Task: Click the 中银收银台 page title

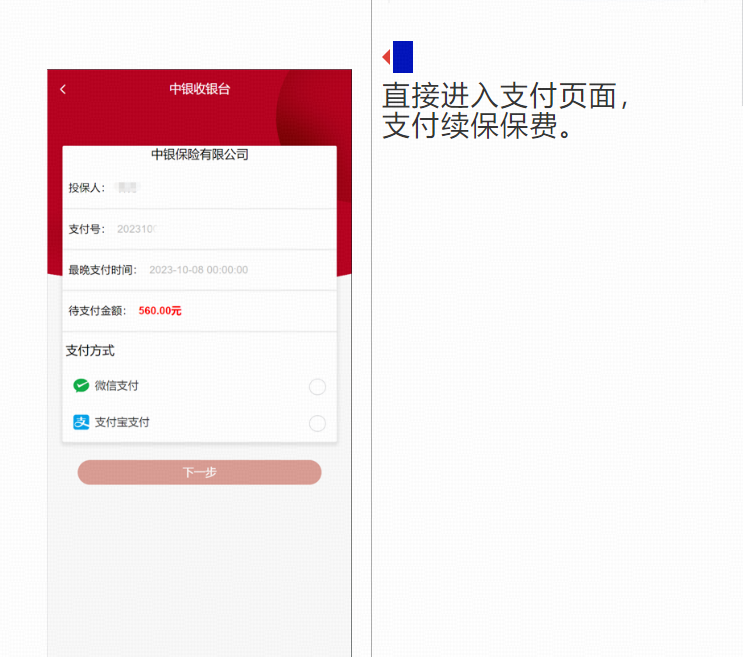Action: (x=199, y=89)
